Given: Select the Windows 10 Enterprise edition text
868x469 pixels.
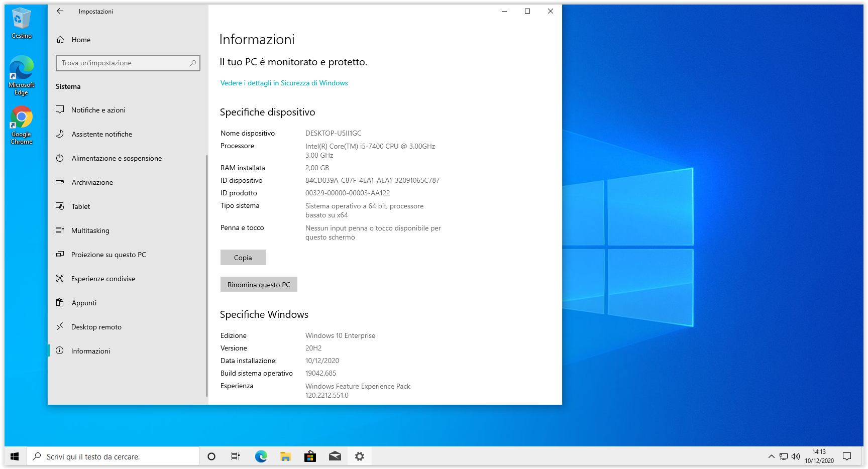Looking at the screenshot, I should (x=340, y=335).
